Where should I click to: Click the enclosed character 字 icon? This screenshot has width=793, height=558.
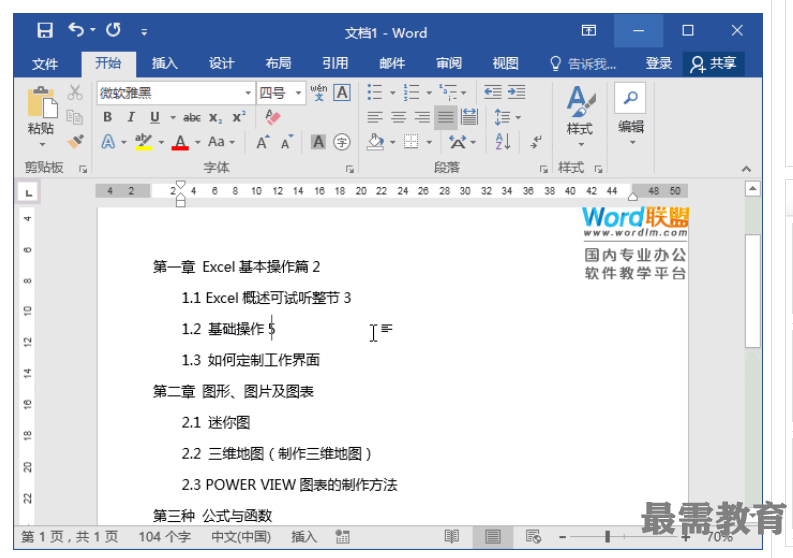[x=342, y=142]
